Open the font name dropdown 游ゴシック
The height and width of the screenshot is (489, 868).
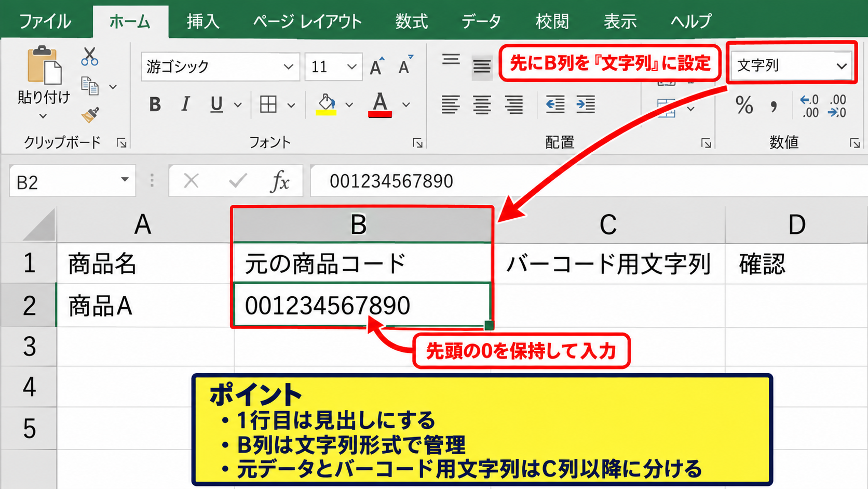(288, 67)
